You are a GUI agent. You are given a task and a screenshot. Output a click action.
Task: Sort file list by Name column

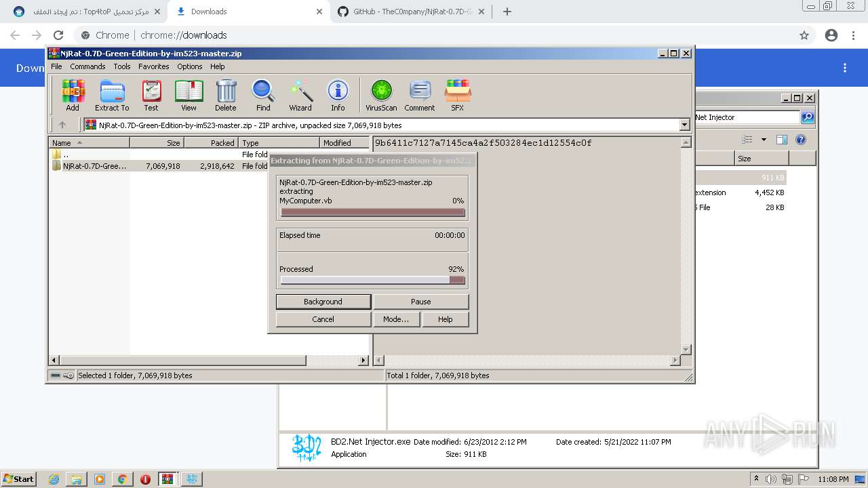tap(89, 143)
